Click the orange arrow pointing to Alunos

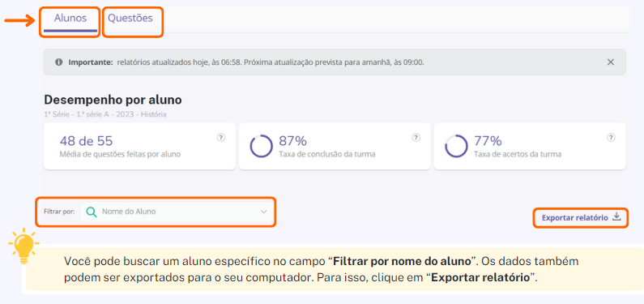(x=20, y=20)
